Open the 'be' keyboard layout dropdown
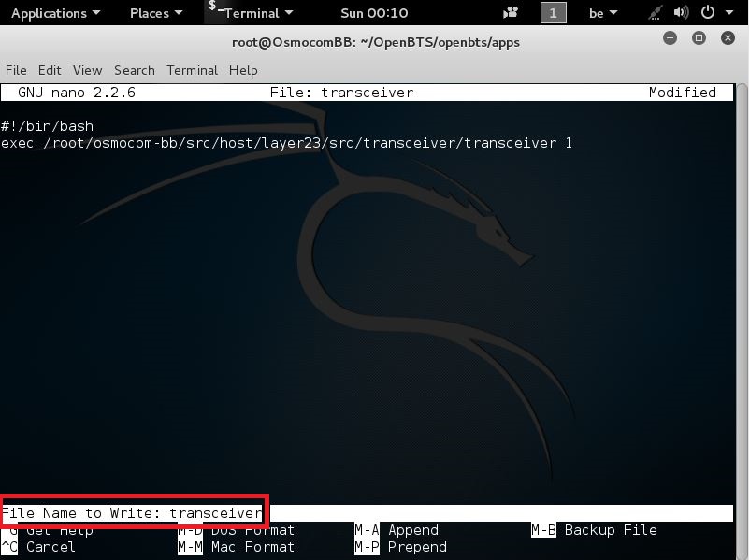Screen dimensions: 750x560 [x=602, y=13]
